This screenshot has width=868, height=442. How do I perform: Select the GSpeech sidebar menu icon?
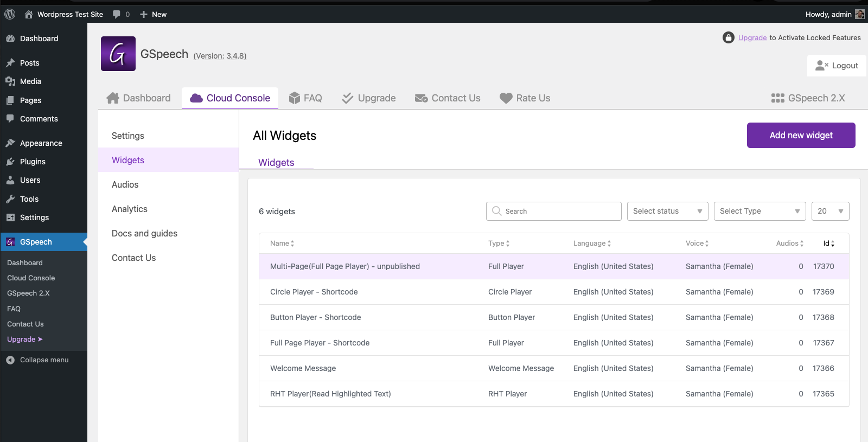click(10, 242)
